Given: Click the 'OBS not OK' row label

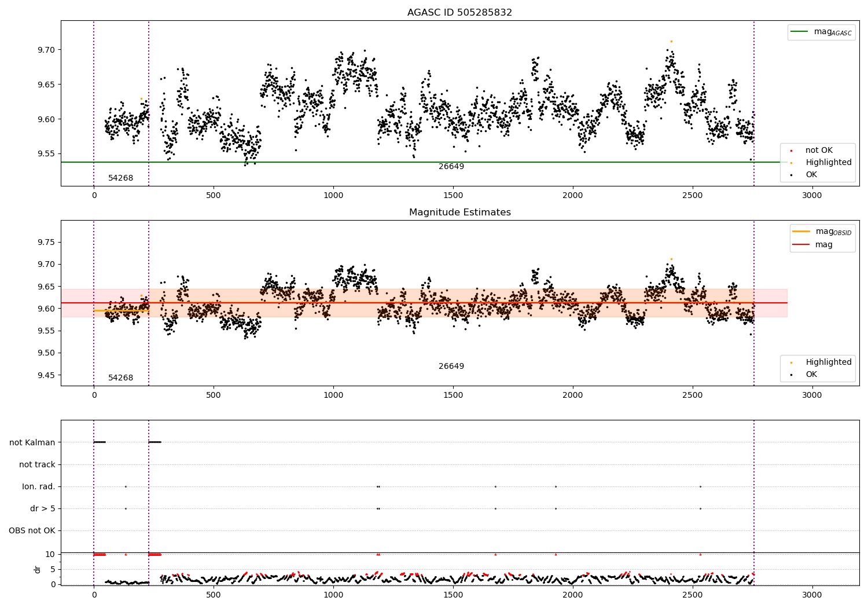Looking at the screenshot, I should point(32,530).
